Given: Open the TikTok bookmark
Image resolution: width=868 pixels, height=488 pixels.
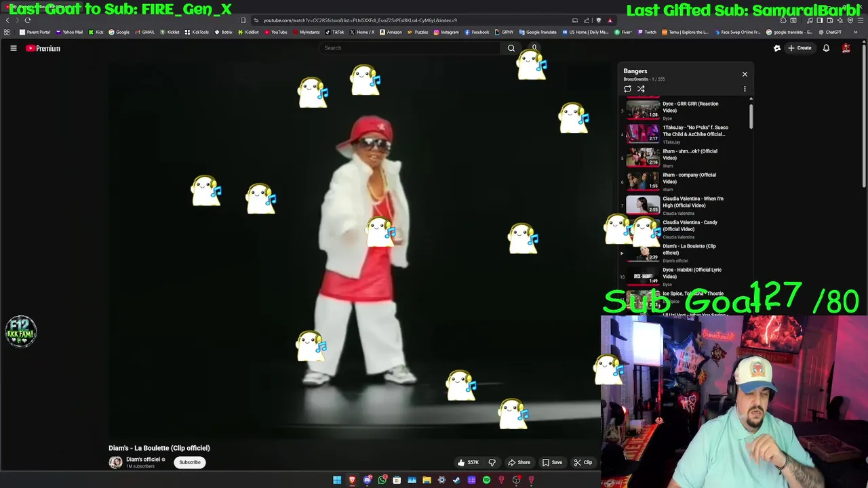Looking at the screenshot, I should [x=335, y=32].
